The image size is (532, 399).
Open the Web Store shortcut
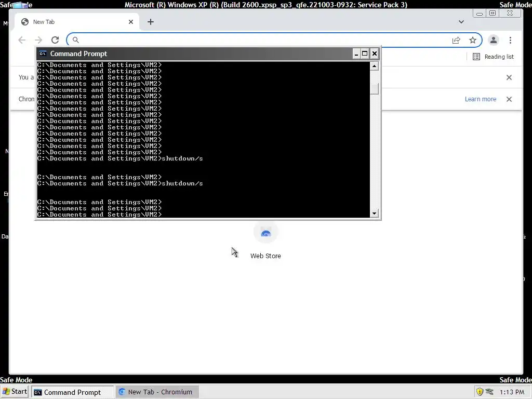coord(265,240)
